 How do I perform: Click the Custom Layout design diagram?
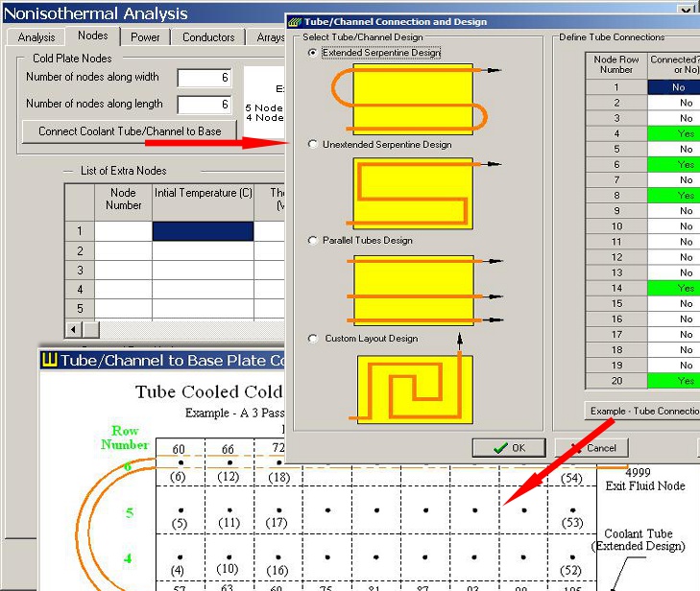(x=414, y=389)
